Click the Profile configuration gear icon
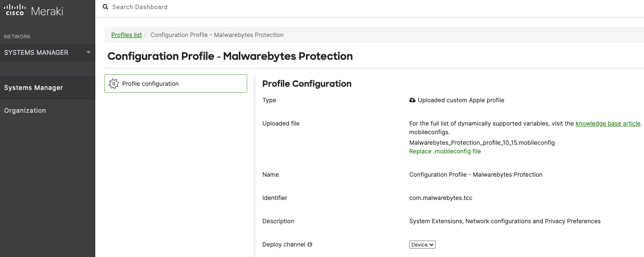The height and width of the screenshot is (257, 644). [x=114, y=84]
